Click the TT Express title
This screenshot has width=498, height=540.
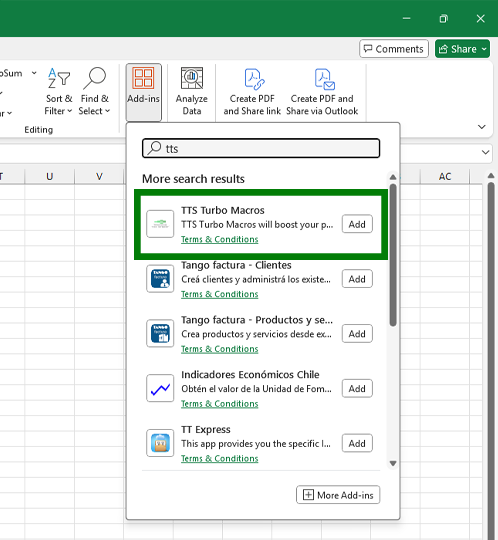206,429
